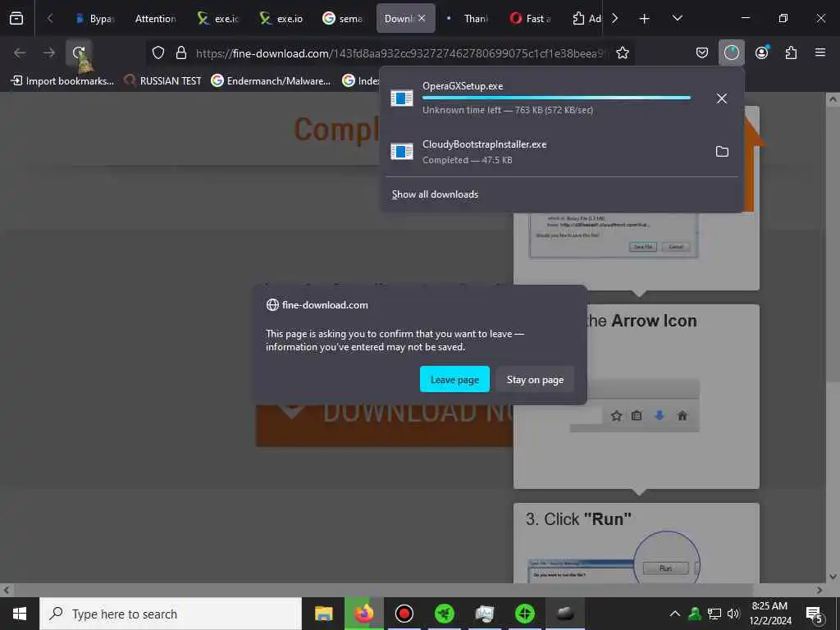
Task: Switch to the Bypass tab
Action: (x=94, y=19)
